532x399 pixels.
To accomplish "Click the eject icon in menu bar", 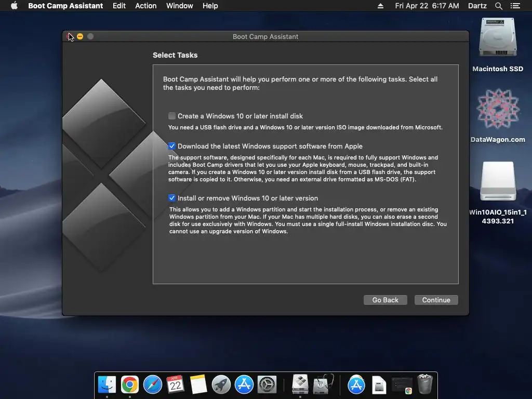I will (380, 6).
